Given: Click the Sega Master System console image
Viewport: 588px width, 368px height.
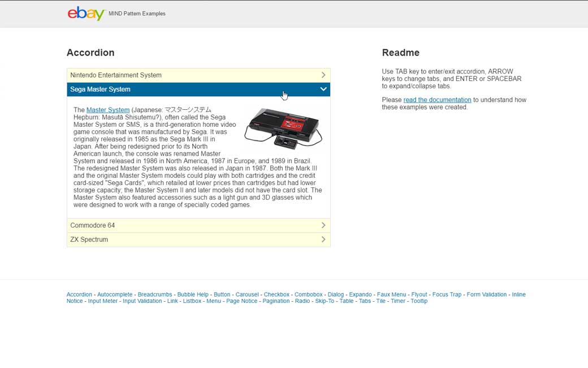Looking at the screenshot, I should tap(283, 129).
